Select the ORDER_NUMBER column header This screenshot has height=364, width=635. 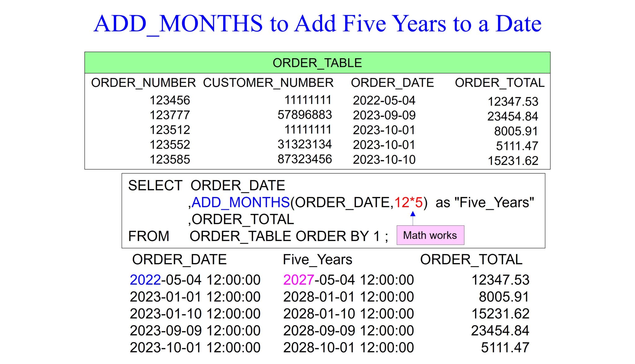[143, 83]
